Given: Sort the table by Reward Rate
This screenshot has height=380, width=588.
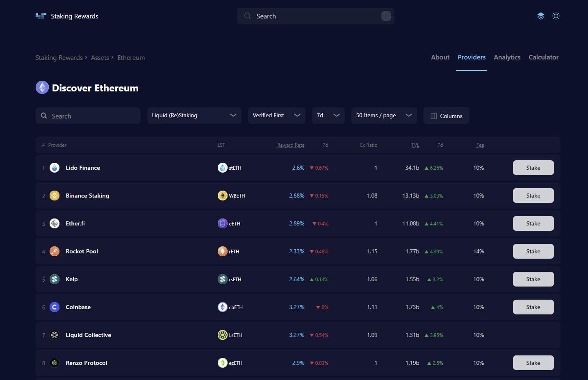Looking at the screenshot, I should coord(291,145).
